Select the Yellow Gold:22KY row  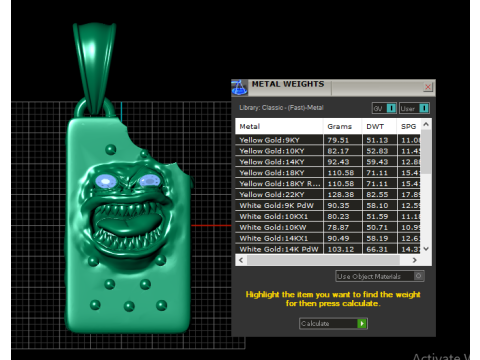[x=328, y=194]
